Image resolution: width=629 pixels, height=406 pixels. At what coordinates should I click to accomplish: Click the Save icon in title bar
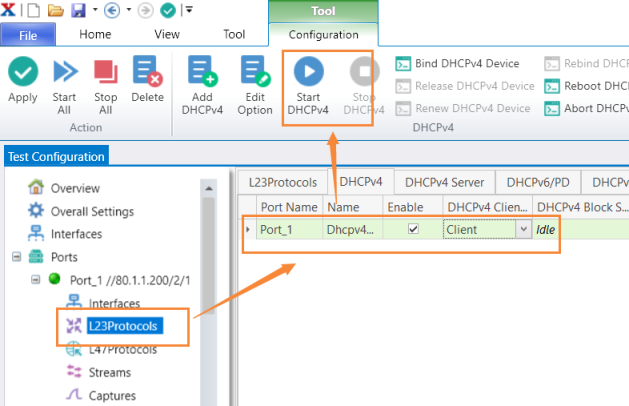coord(79,10)
